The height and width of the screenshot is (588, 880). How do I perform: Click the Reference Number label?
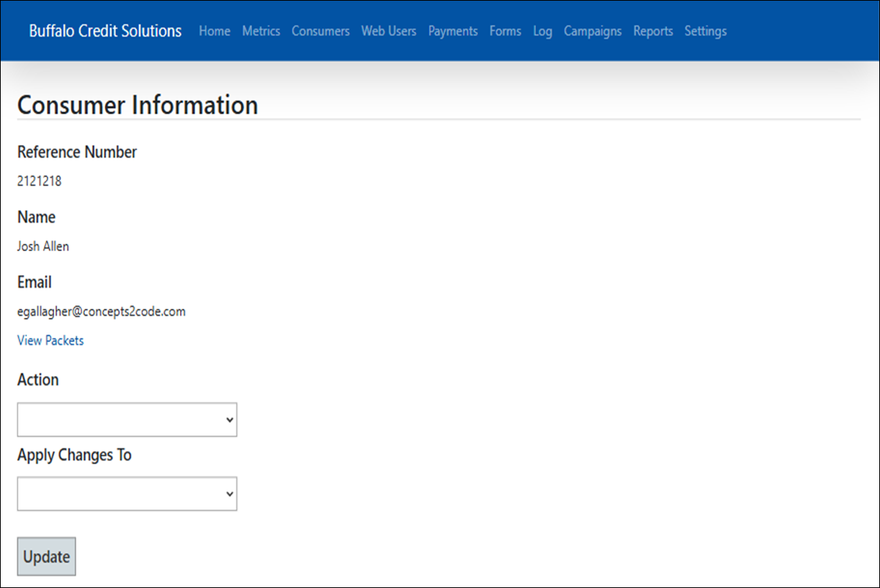point(77,152)
